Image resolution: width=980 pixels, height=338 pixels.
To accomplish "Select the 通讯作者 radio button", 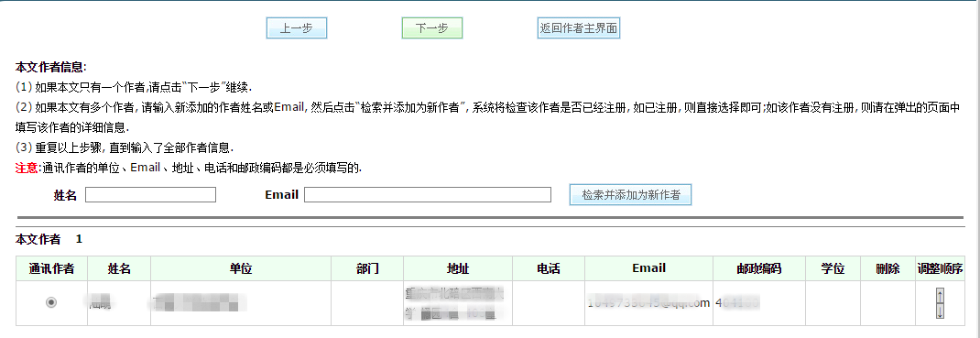I will (51, 302).
